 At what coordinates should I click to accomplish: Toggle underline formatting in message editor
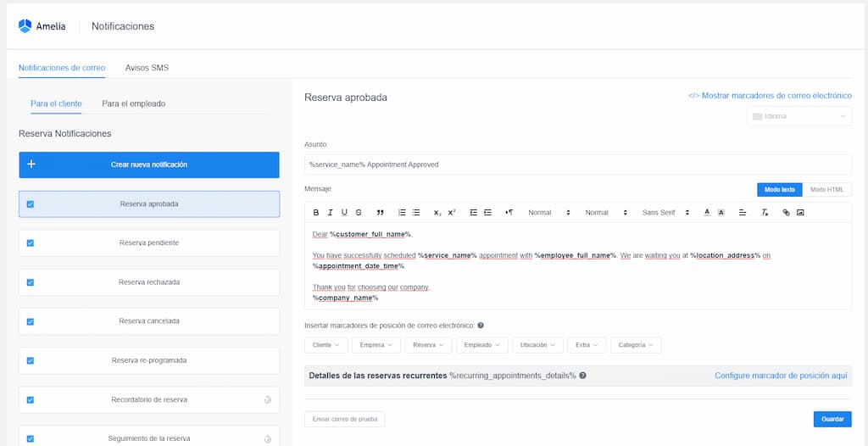[344, 212]
